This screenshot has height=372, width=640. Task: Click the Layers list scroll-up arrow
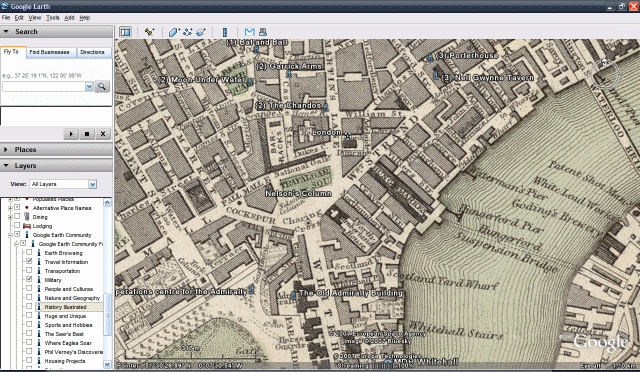(107, 203)
